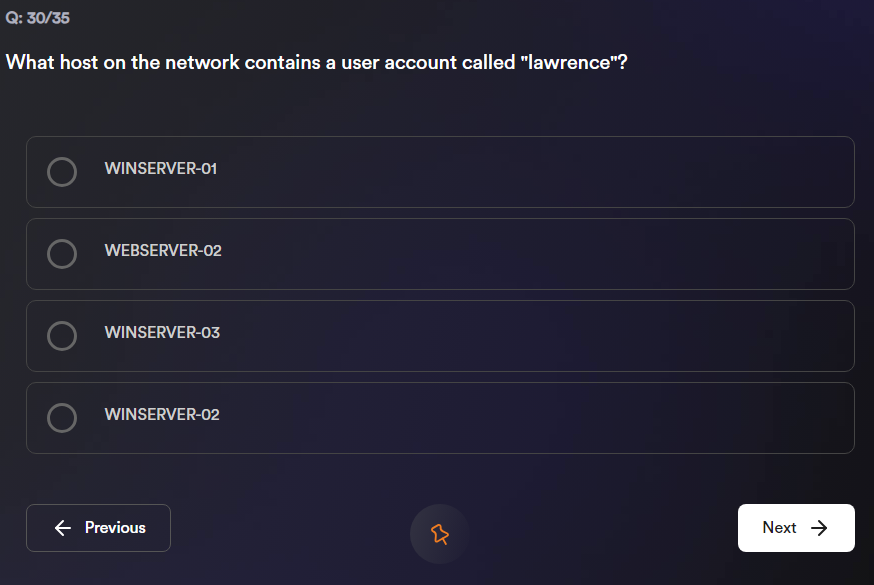This screenshot has width=874, height=585.
Task: Click the WINSERVER-02 answer label text
Action: [x=162, y=415]
